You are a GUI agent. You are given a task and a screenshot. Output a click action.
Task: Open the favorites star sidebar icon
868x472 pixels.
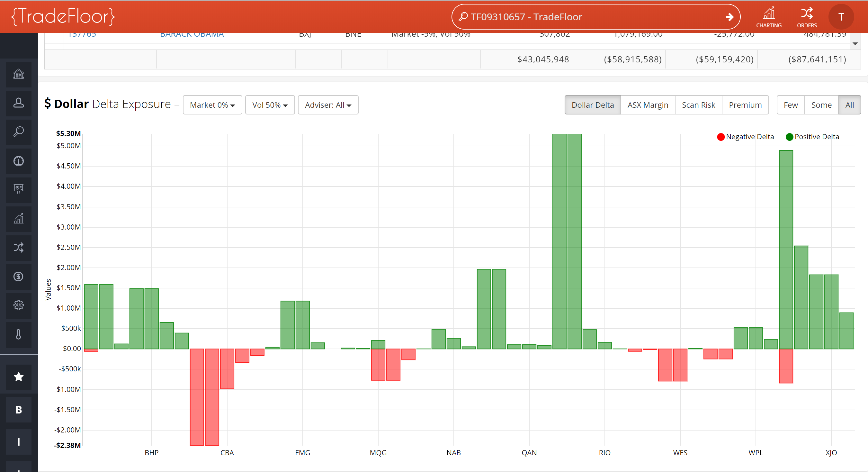[19, 377]
